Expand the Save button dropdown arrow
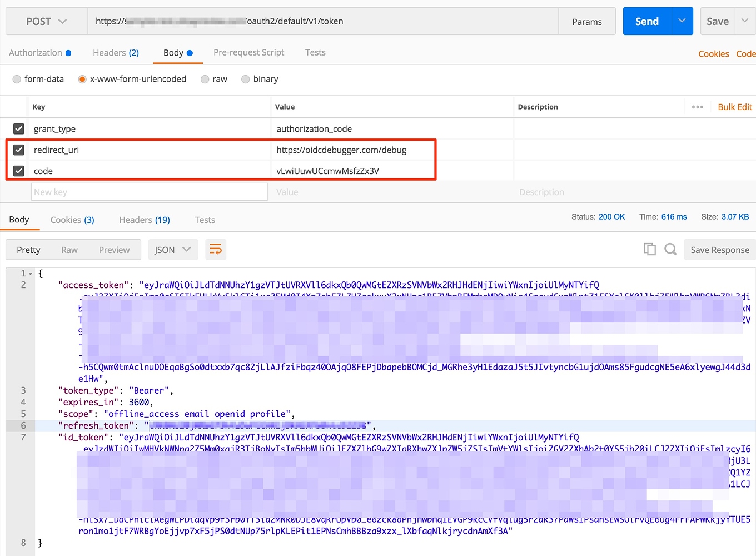 745,21
